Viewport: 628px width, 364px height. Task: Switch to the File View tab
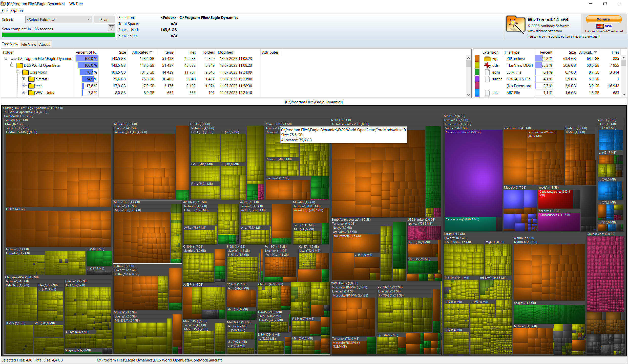tap(29, 44)
